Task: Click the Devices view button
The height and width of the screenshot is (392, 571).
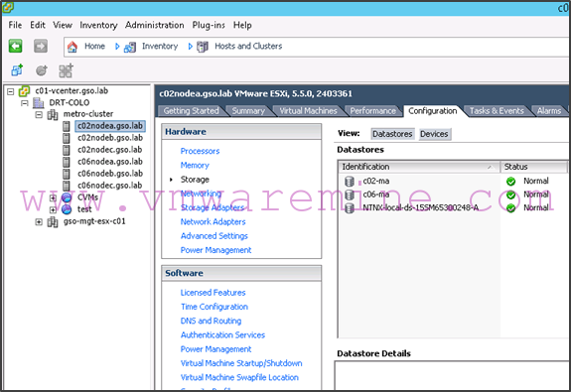Action: 434,134
